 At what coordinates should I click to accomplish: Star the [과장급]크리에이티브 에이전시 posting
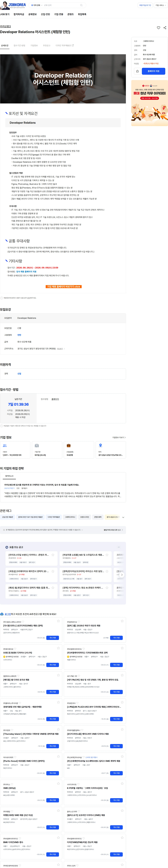click(53, 571)
